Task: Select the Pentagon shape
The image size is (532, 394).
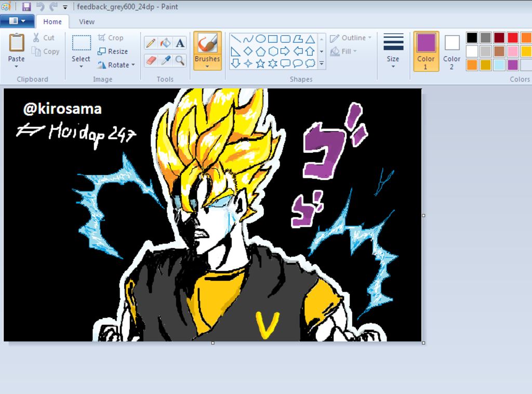Action: pyautogui.click(x=261, y=51)
